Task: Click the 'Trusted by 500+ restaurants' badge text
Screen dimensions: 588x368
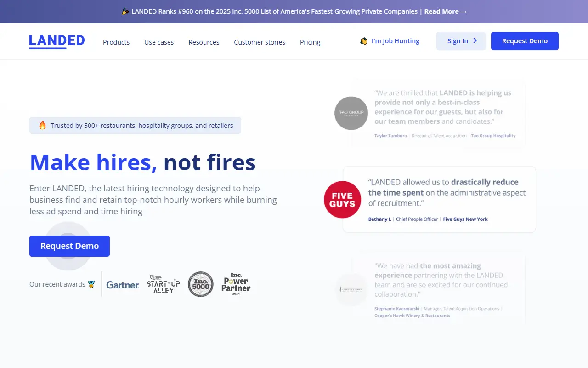Action: 142,126
